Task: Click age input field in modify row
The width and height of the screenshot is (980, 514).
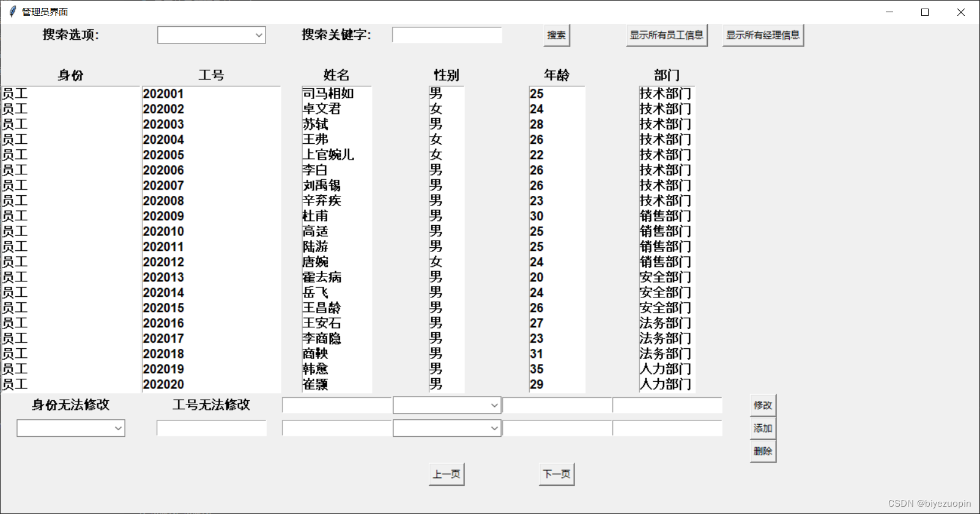Action: (x=557, y=405)
